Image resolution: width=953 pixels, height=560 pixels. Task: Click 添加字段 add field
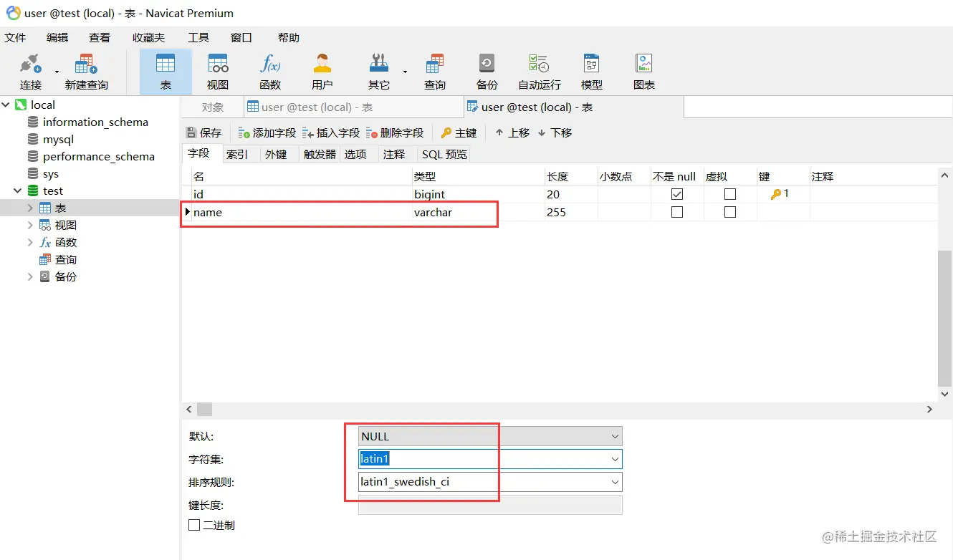267,132
